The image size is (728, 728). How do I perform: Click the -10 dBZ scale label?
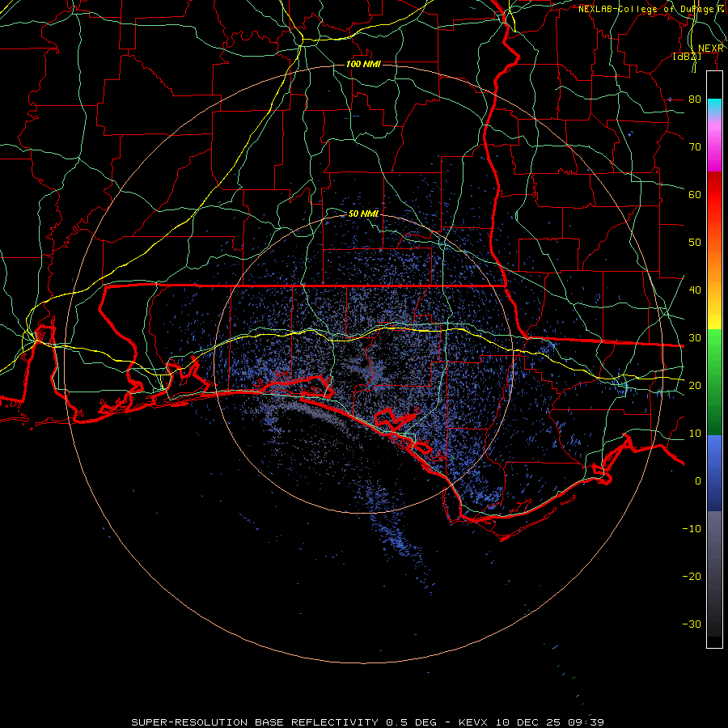692,528
